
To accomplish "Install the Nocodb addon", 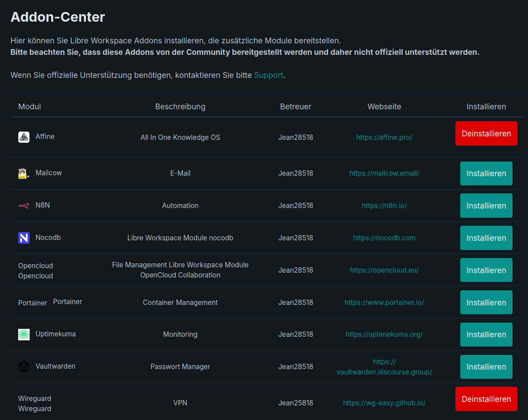I will click(486, 238).
